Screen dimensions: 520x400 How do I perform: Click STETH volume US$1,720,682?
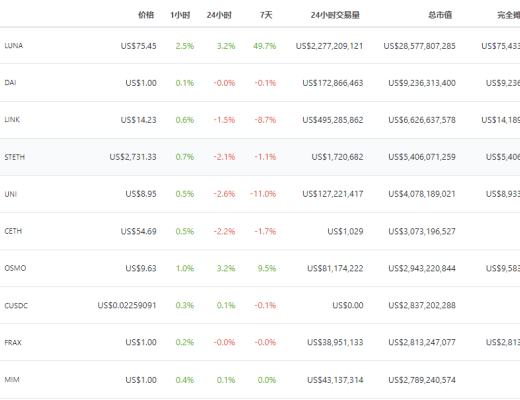tap(337, 157)
